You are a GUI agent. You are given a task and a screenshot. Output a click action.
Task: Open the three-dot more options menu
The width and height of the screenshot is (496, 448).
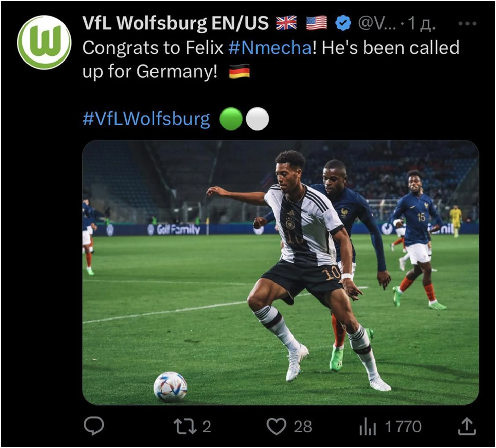tap(467, 24)
